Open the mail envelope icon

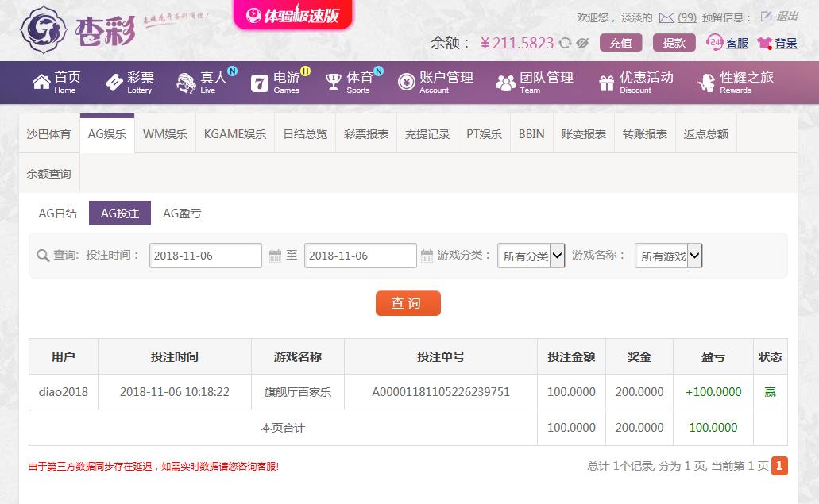(x=666, y=17)
